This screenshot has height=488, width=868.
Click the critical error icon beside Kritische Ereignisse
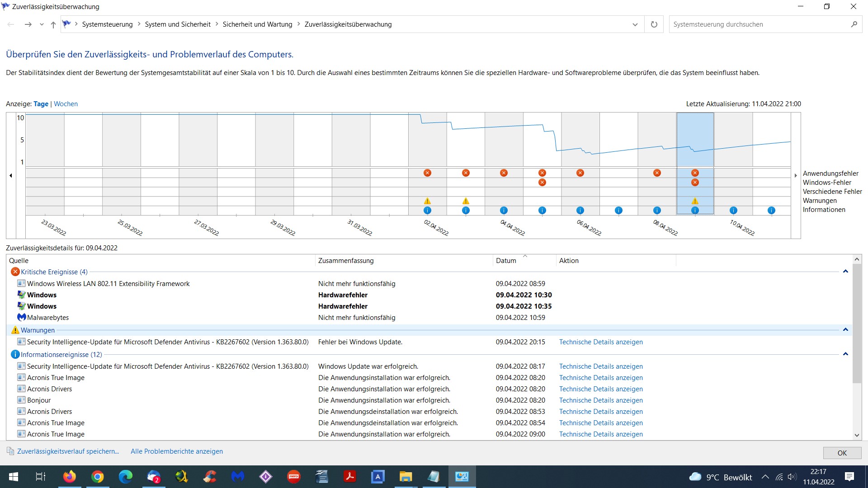click(15, 272)
